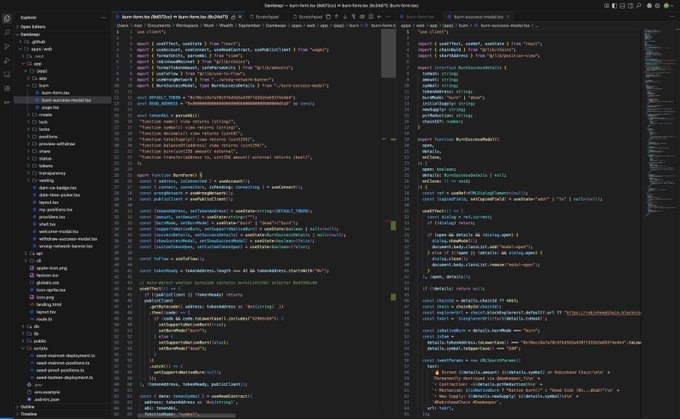Open page.tsx under the burn folder
The image size is (680, 419).
[x=50, y=108]
